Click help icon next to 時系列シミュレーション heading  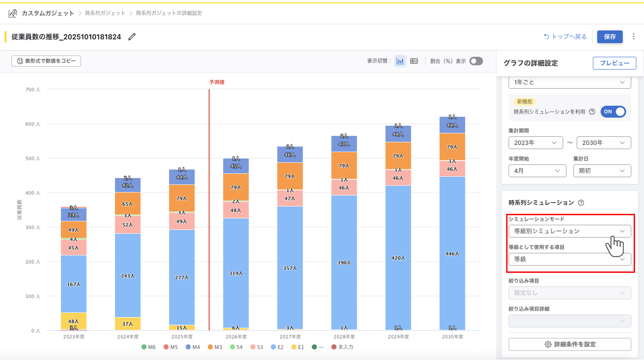[x=581, y=202]
